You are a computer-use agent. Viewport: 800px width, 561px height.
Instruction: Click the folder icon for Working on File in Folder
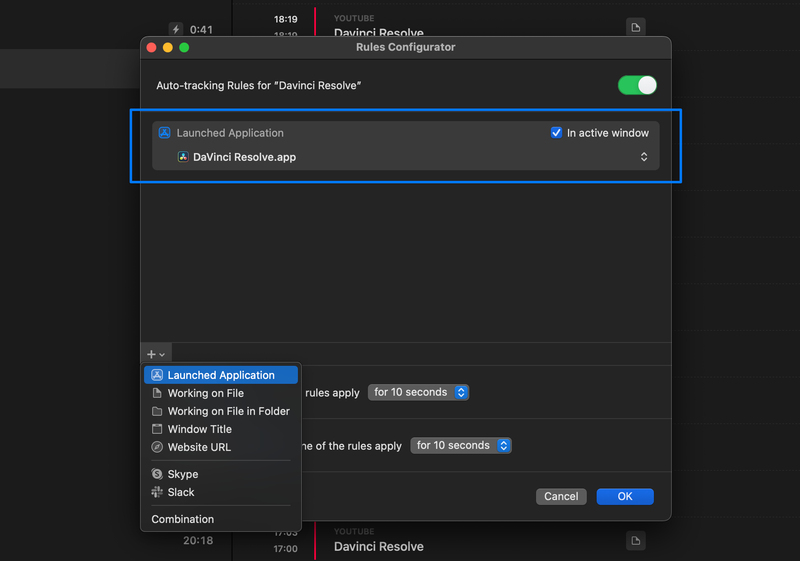coord(157,411)
